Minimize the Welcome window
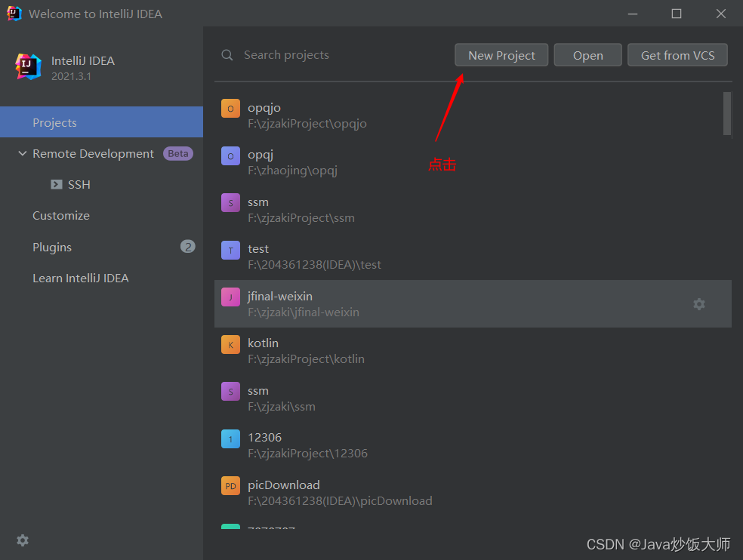 (633, 14)
